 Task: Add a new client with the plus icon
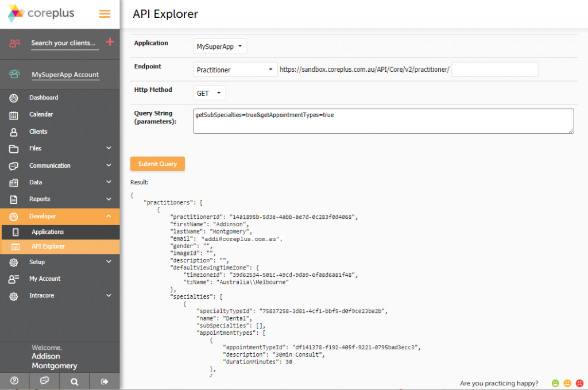(x=110, y=43)
